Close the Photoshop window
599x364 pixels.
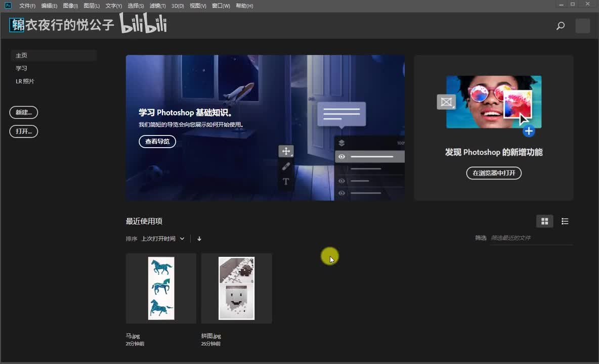coord(587,4)
